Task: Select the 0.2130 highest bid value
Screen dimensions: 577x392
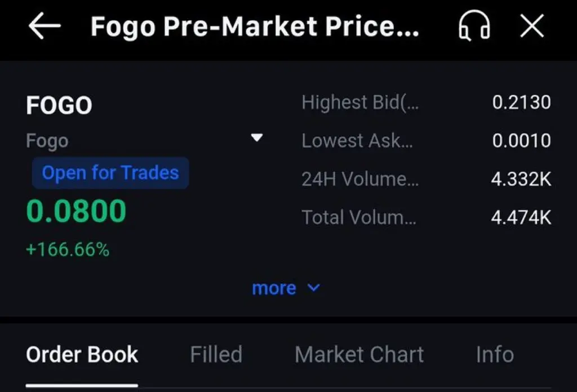Action: point(521,103)
